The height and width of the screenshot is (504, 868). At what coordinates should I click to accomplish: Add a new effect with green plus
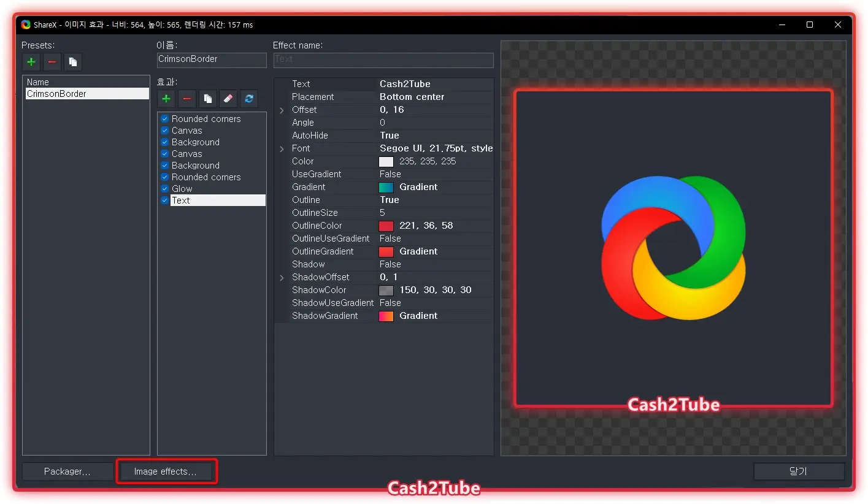coord(166,99)
